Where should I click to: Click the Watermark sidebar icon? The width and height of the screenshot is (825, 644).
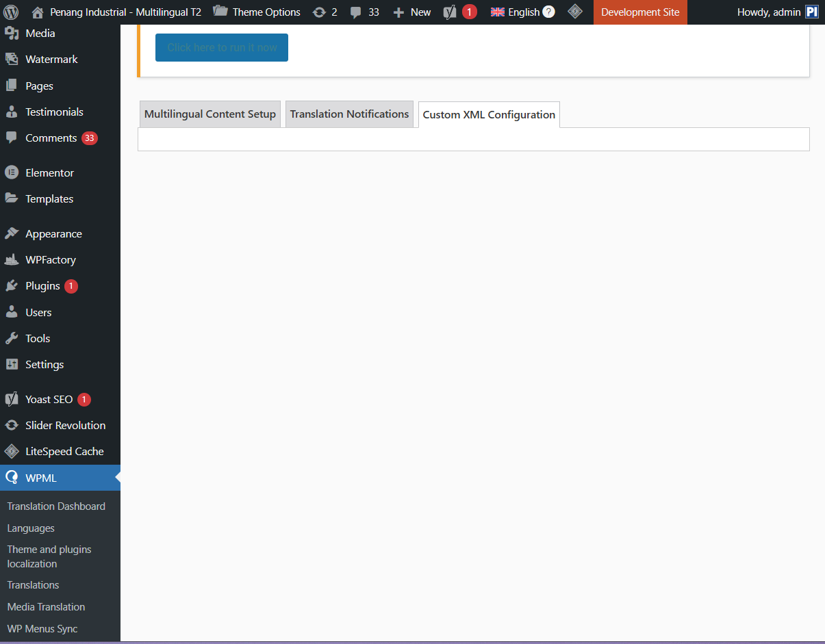point(12,59)
